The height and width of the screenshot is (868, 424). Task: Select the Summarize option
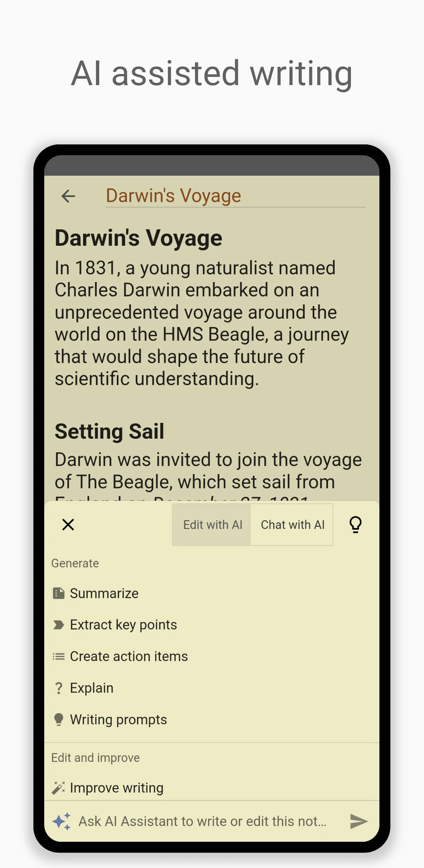(x=104, y=593)
